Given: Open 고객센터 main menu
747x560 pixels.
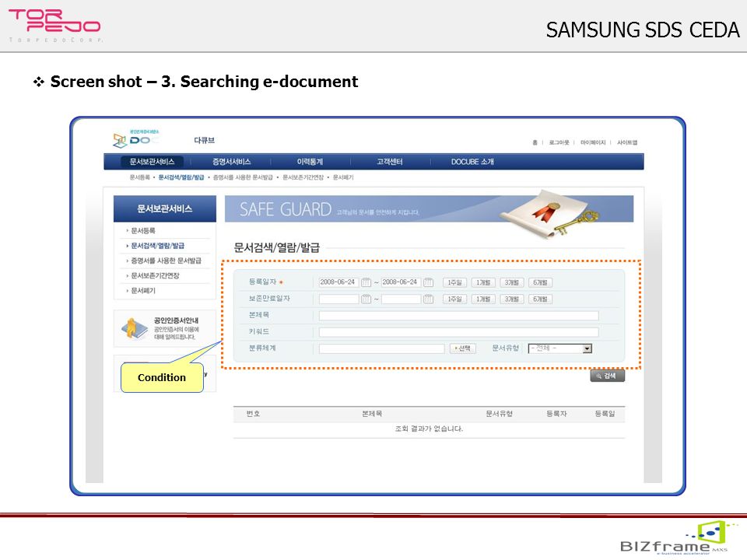Looking at the screenshot, I should [390, 162].
